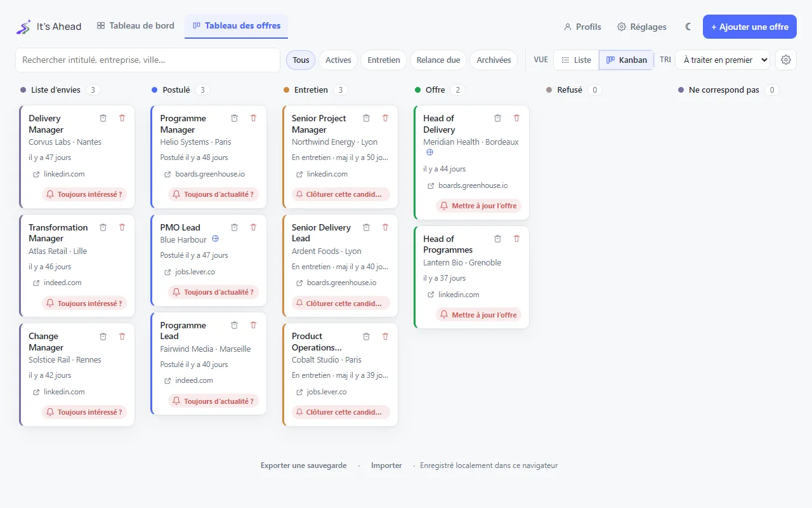This screenshot has height=508, width=812.
Task: Delete the Head of Programmes offer
Action: tap(517, 239)
